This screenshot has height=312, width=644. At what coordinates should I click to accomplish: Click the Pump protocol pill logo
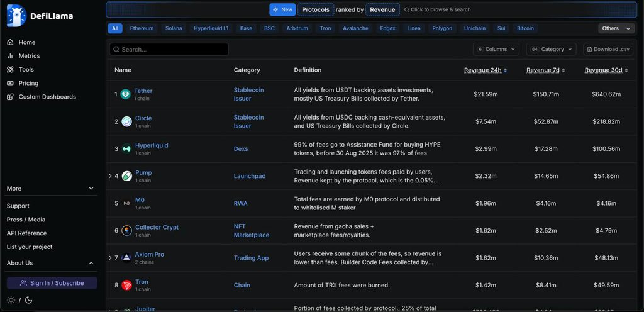coord(127,176)
